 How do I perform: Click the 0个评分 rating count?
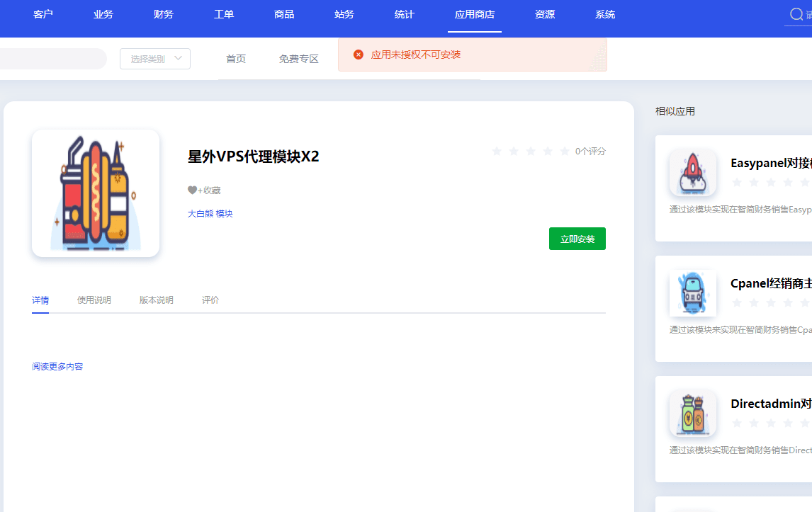point(590,151)
